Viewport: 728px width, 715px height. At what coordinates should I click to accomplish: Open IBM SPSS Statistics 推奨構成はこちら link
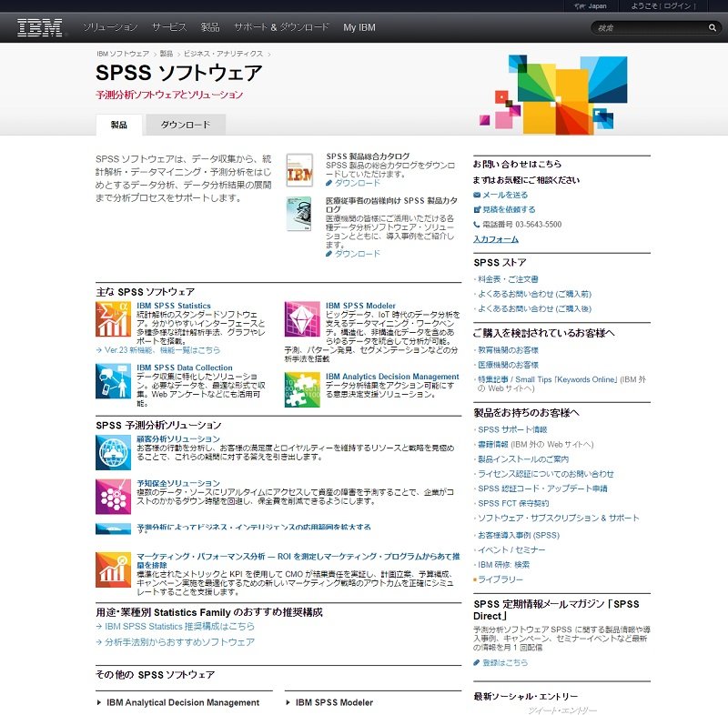tap(179, 627)
